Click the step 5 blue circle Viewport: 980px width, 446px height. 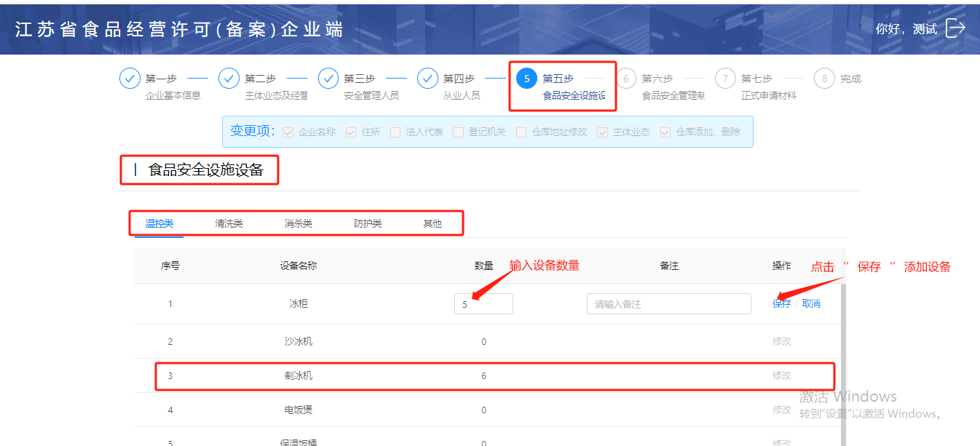point(526,79)
